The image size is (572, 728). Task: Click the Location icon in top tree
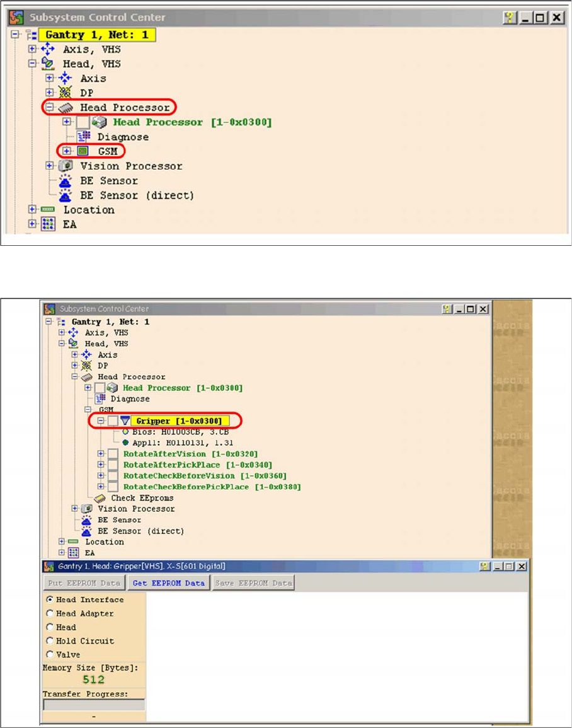48,210
